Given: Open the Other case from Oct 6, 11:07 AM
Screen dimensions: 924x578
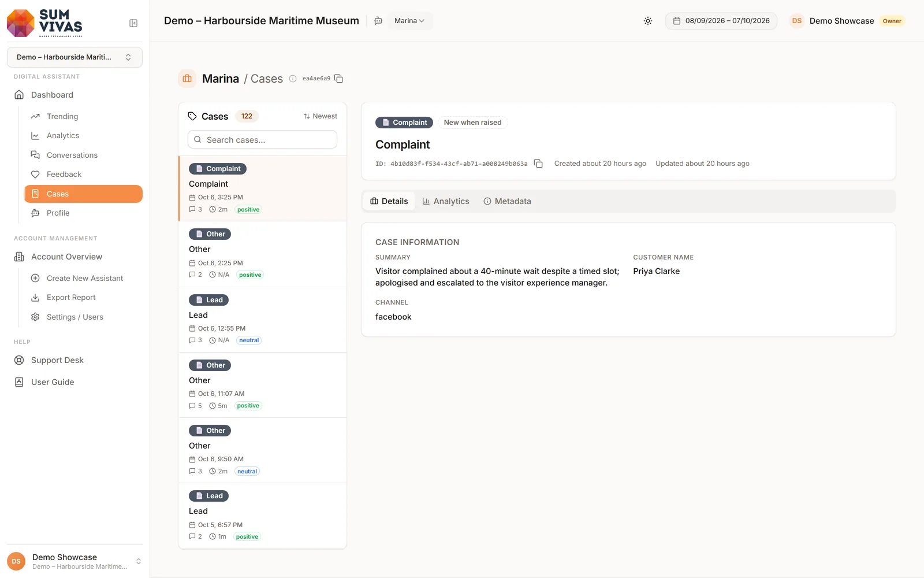Looking at the screenshot, I should pyautogui.click(x=263, y=385).
